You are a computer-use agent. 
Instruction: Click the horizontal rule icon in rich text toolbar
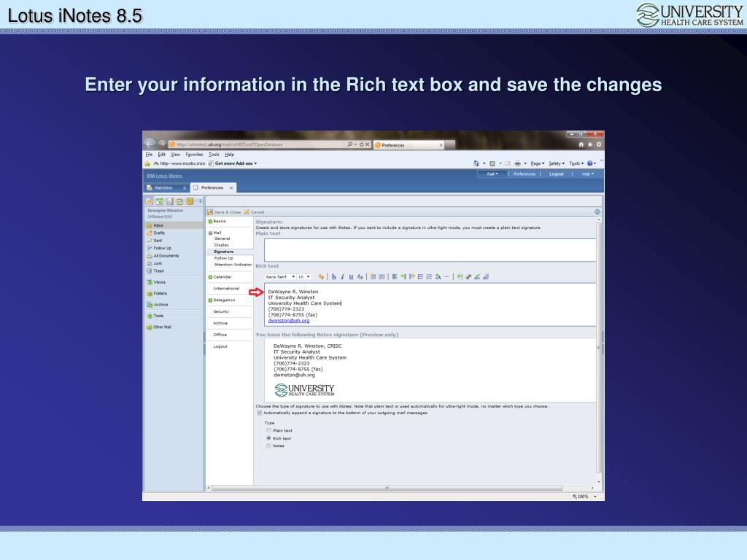click(447, 276)
